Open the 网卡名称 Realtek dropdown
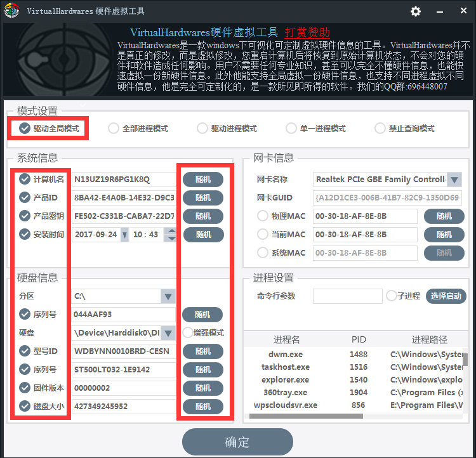 coord(454,180)
